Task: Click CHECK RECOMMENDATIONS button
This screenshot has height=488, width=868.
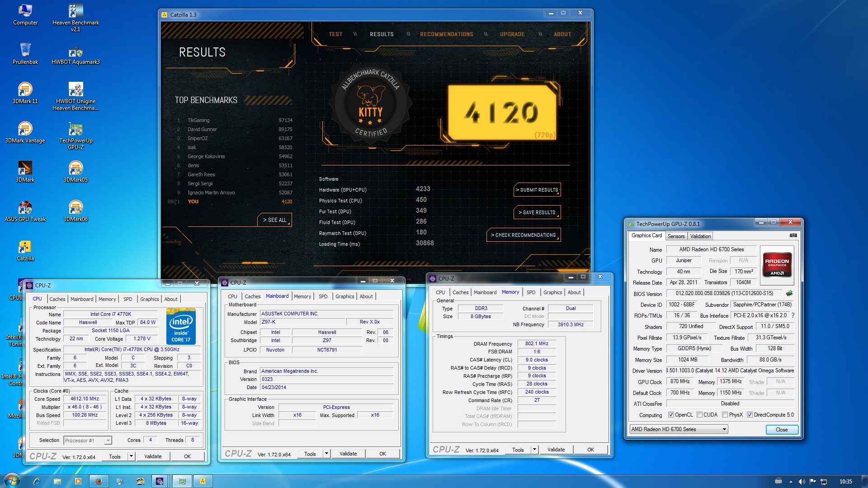Action: point(524,235)
